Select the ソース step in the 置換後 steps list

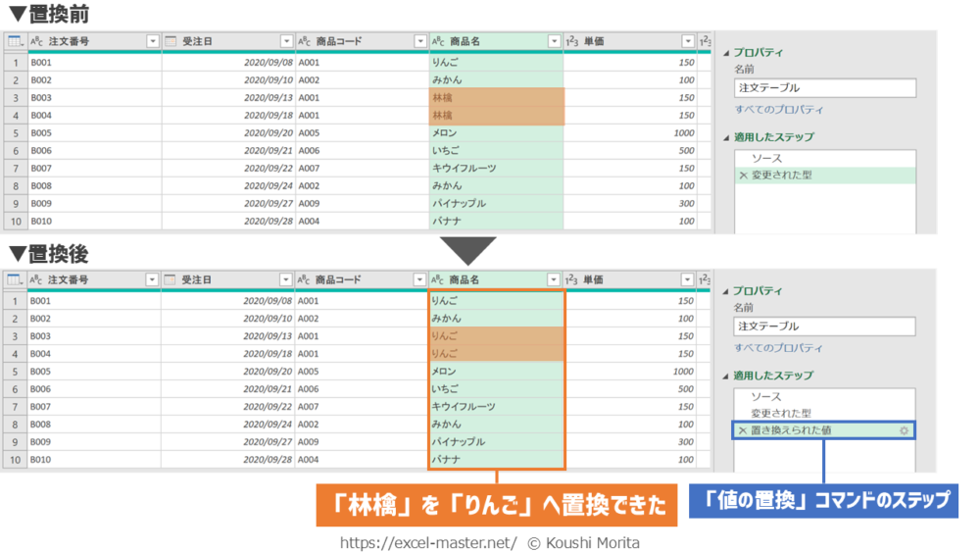(766, 397)
